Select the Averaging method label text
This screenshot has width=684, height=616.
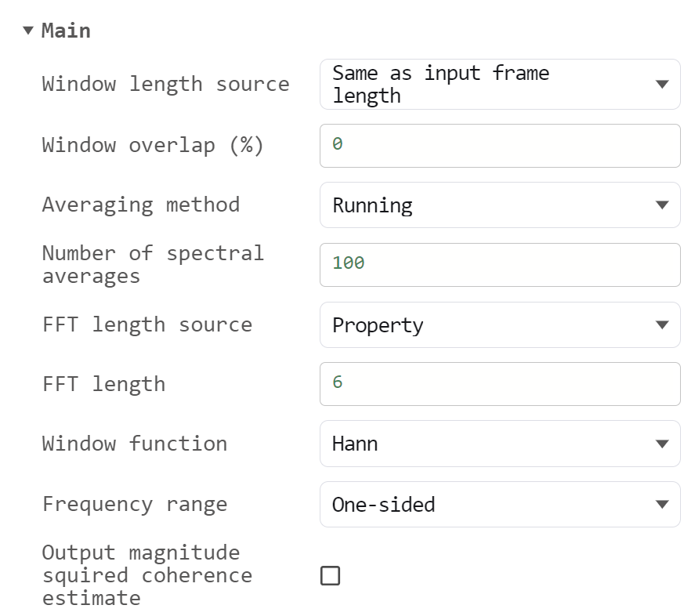[x=141, y=205]
